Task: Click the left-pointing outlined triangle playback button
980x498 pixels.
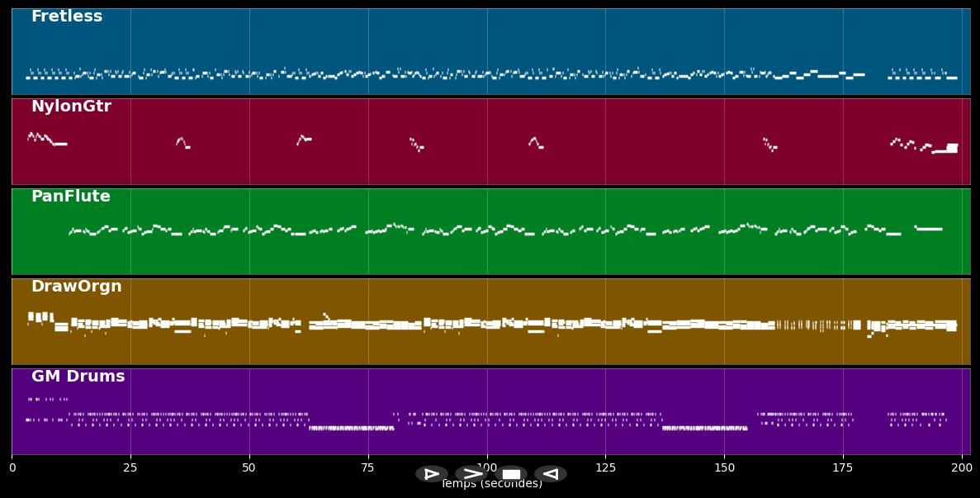Action: click(551, 473)
